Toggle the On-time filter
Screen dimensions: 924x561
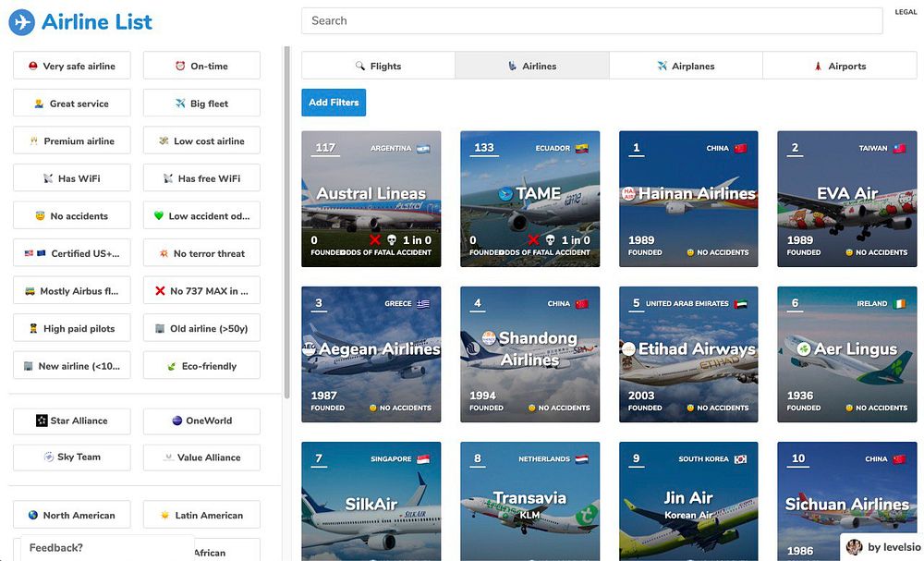pyautogui.click(x=201, y=66)
